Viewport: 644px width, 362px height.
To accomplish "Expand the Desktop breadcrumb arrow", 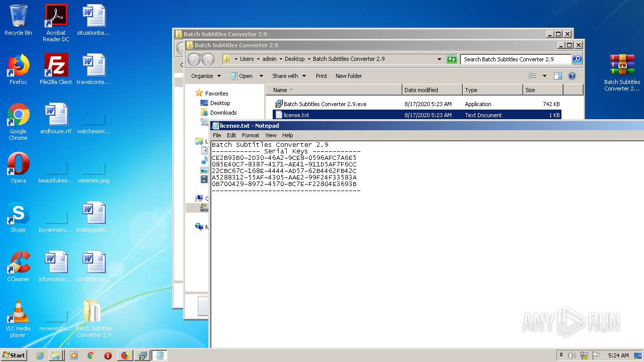I will [x=309, y=59].
